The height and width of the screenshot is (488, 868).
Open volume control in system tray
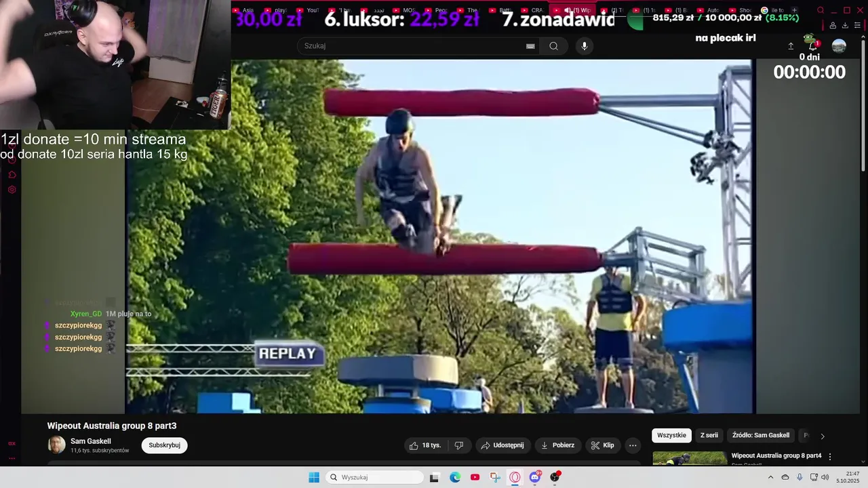click(825, 477)
